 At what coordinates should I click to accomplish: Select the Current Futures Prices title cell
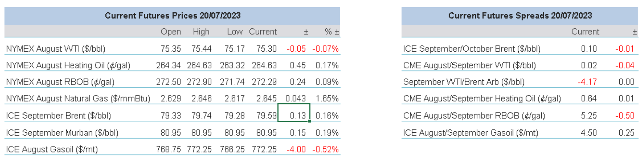(172, 16)
